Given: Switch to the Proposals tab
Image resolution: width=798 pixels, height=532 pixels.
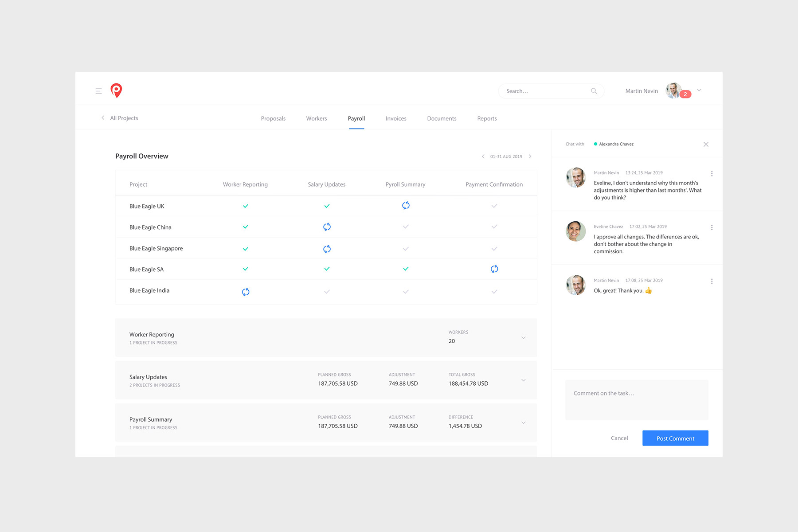Looking at the screenshot, I should click(x=273, y=118).
